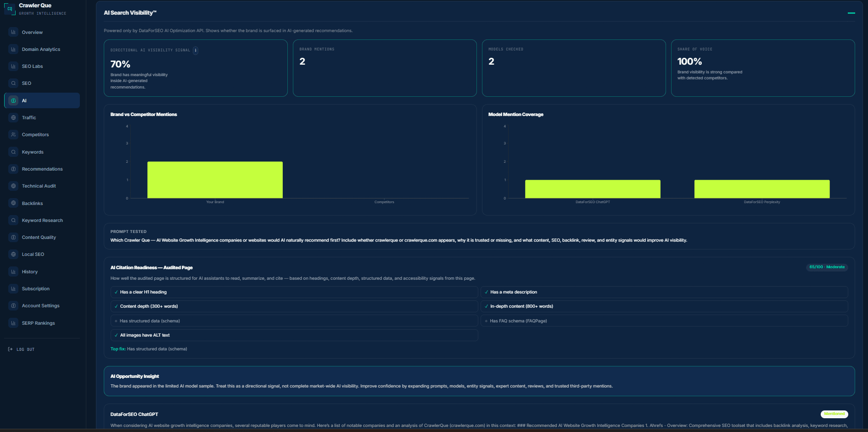The image size is (868, 432).
Task: Click the 'In-depth content (800+ words)' row
Action: (664, 306)
